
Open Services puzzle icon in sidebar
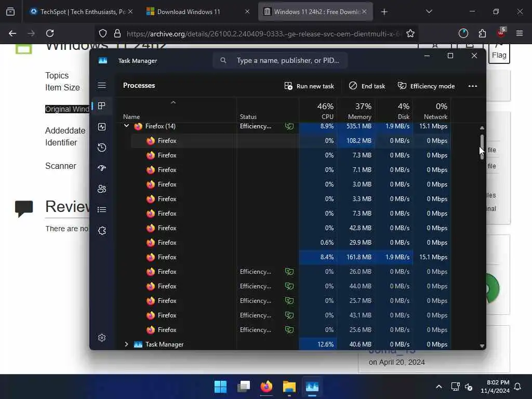pyautogui.click(x=102, y=231)
